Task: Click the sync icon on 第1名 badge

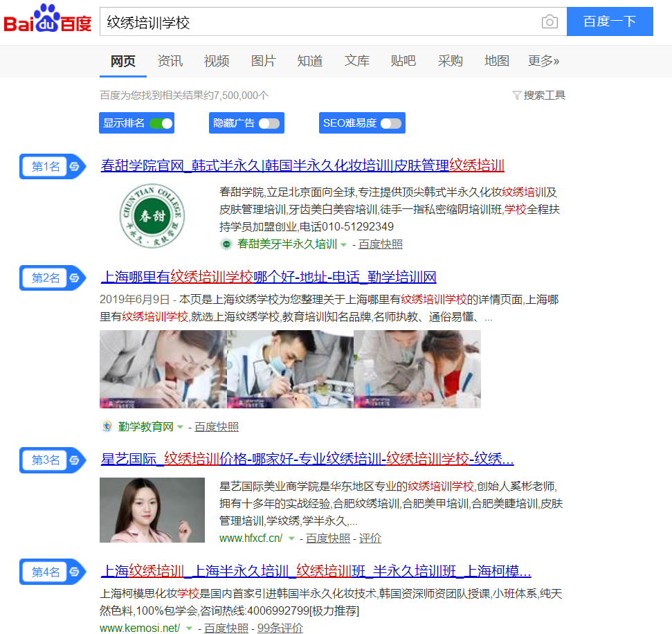Action: pos(75,166)
